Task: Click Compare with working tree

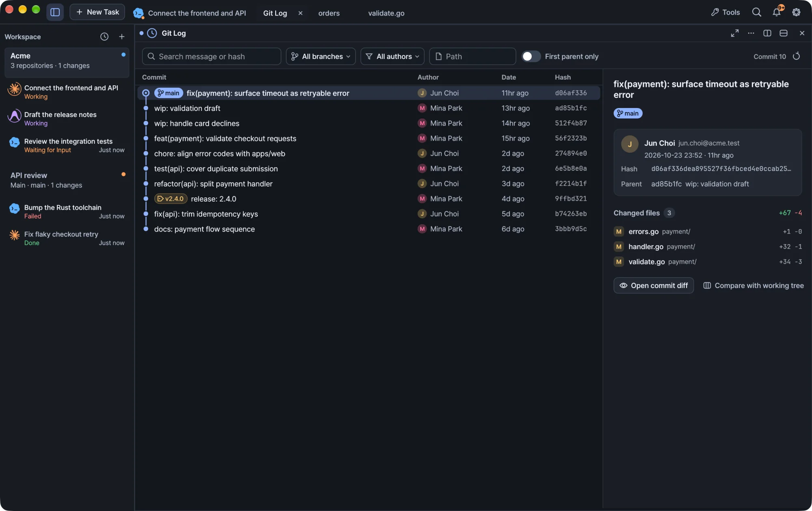Action: tap(754, 286)
